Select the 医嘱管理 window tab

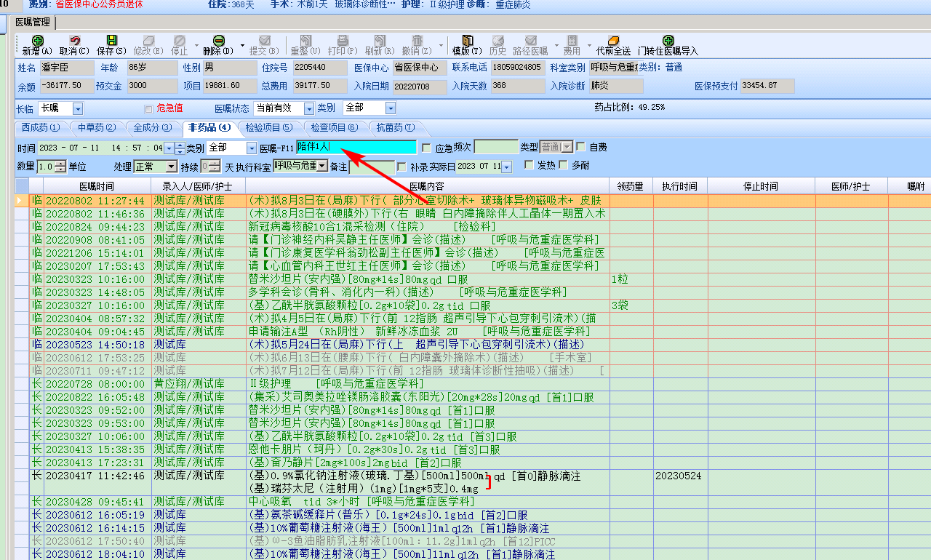point(33,23)
